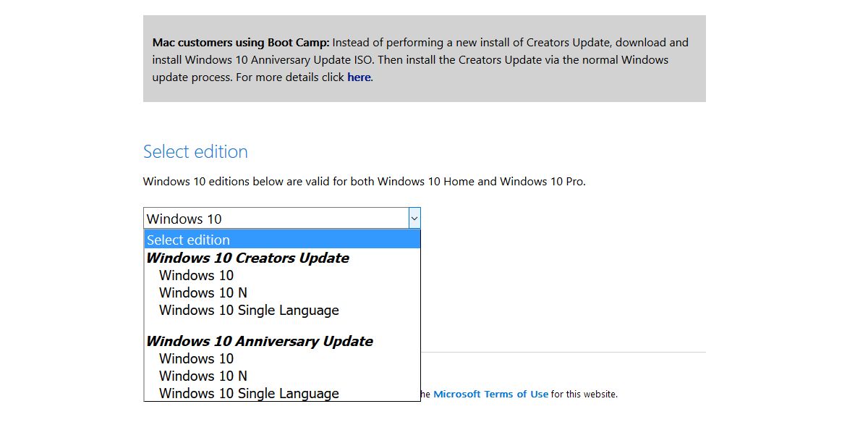Select Windows 10 under Creators Update

click(197, 275)
